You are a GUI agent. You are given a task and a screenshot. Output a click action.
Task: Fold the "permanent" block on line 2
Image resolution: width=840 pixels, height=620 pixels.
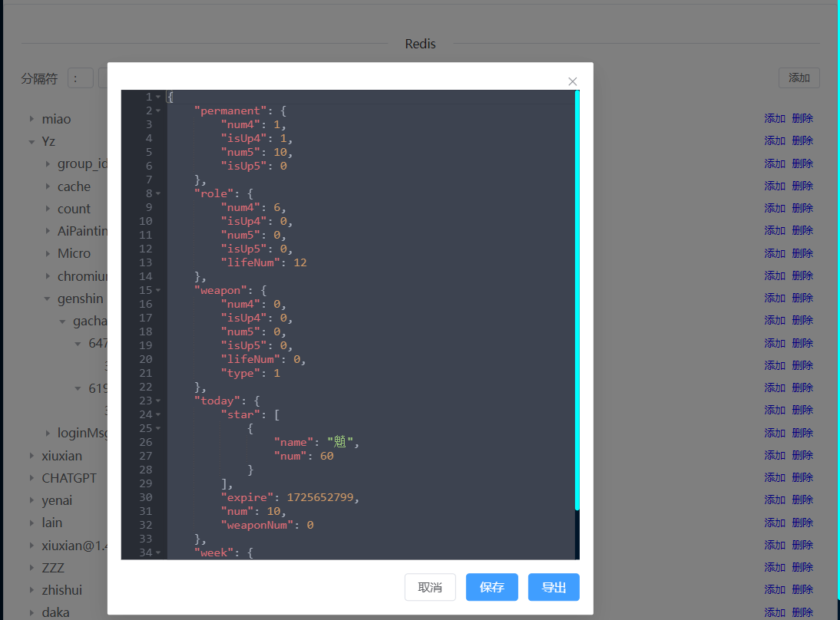[158, 110]
